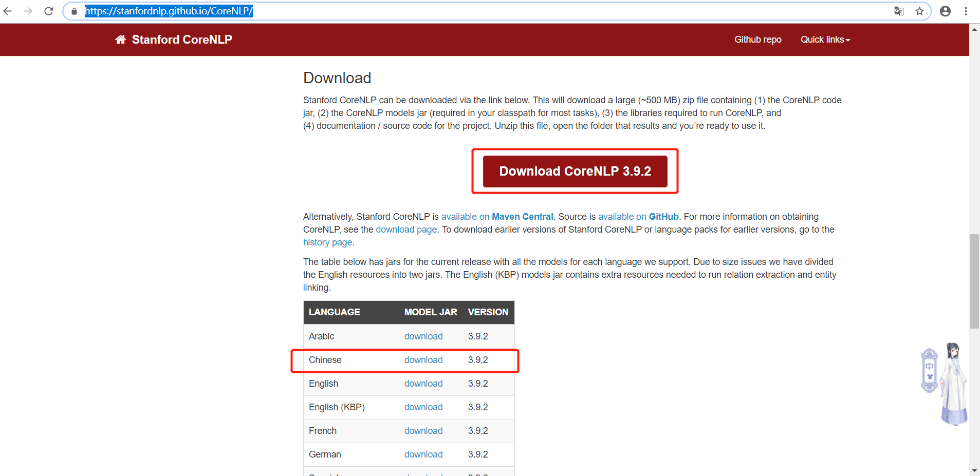Bookmark page with star icon
980x476 pixels.
pos(919,11)
